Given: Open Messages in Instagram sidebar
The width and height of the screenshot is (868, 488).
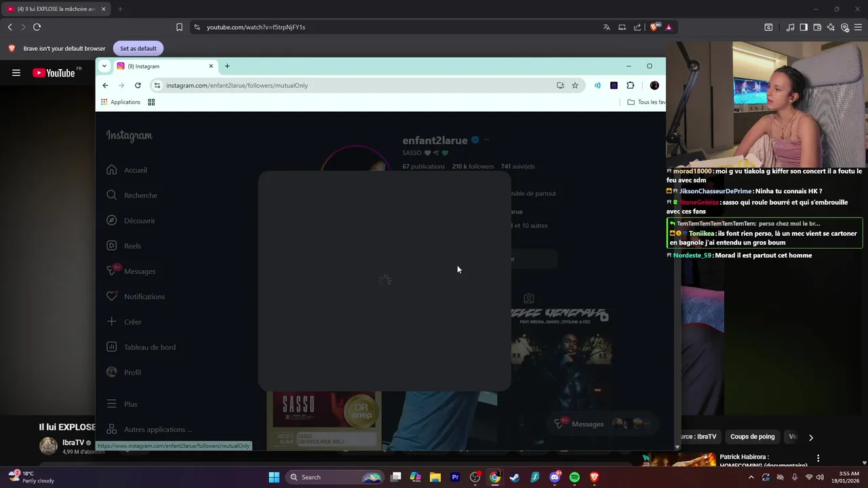Looking at the screenshot, I should coord(131,271).
